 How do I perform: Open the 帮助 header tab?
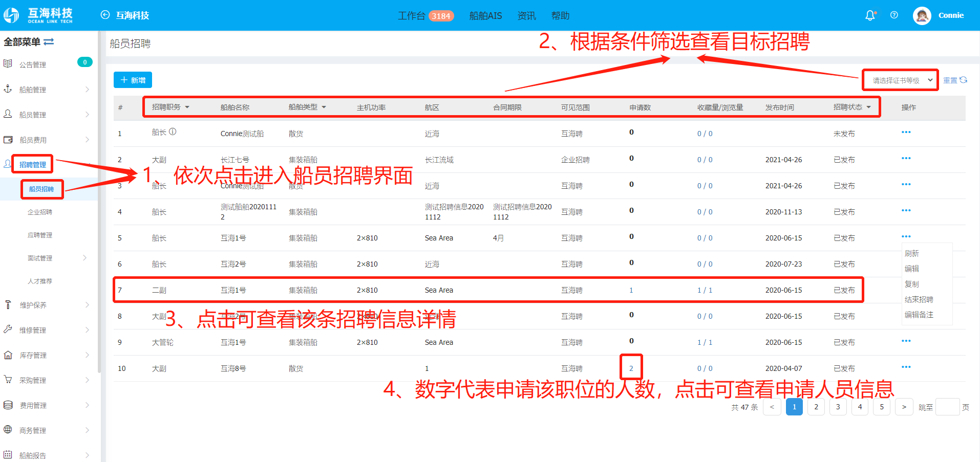pyautogui.click(x=560, y=16)
